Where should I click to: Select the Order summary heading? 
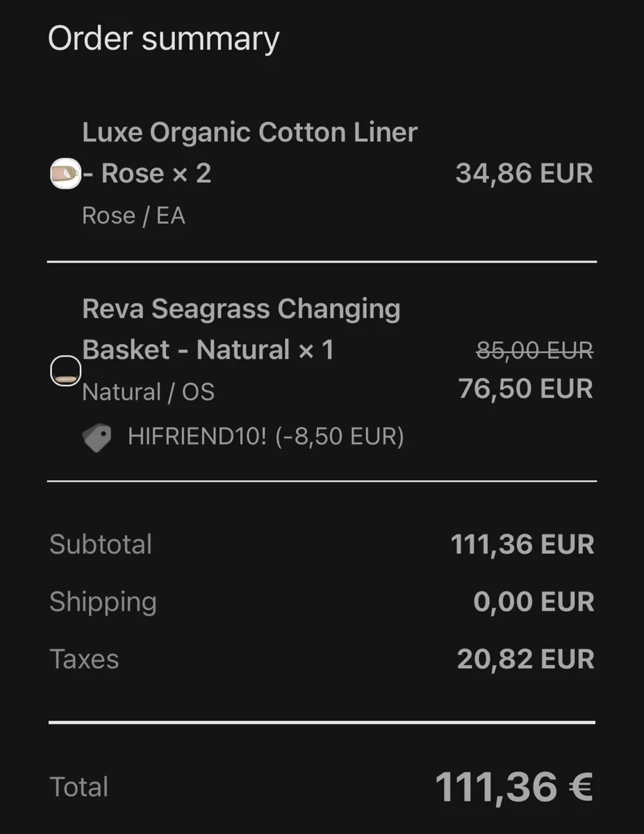pyautogui.click(x=163, y=38)
